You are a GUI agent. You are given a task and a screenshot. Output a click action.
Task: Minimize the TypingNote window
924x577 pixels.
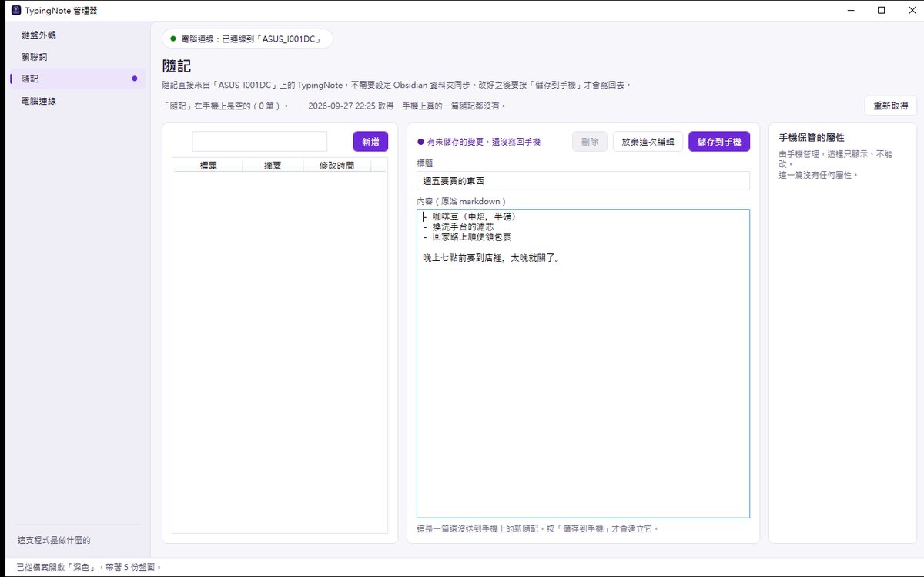(x=851, y=11)
